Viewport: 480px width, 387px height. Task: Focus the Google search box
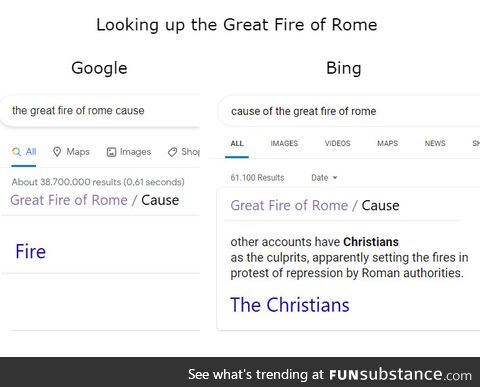(100, 111)
